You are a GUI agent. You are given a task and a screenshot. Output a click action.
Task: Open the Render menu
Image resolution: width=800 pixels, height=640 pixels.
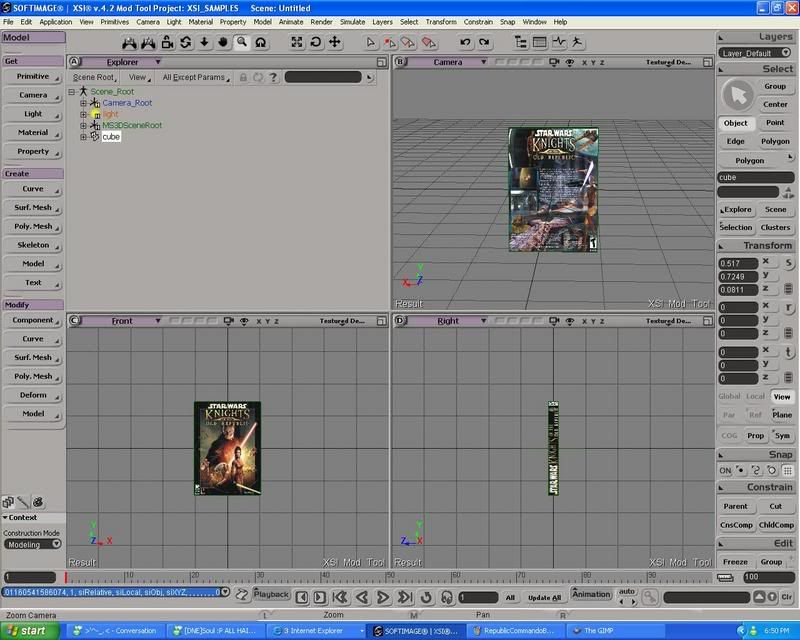(321, 22)
